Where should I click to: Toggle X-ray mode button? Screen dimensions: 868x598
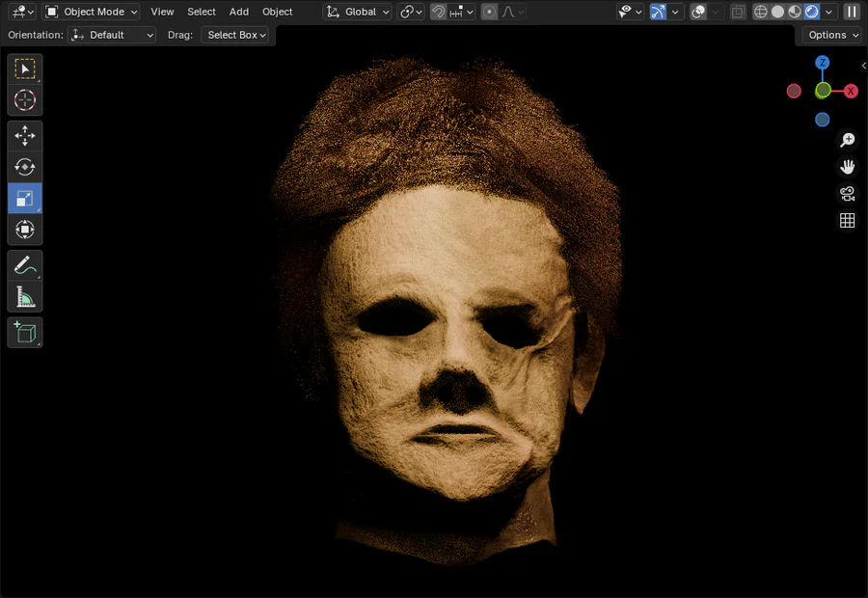coord(738,12)
